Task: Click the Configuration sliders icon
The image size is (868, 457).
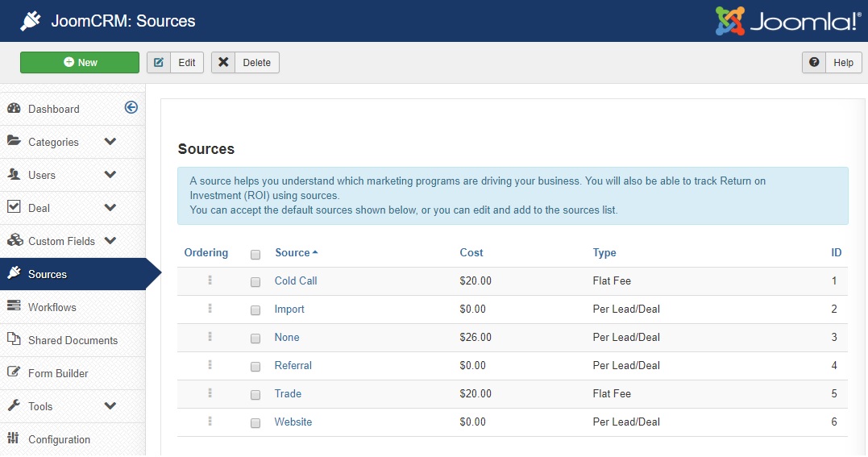Action: 13,438
